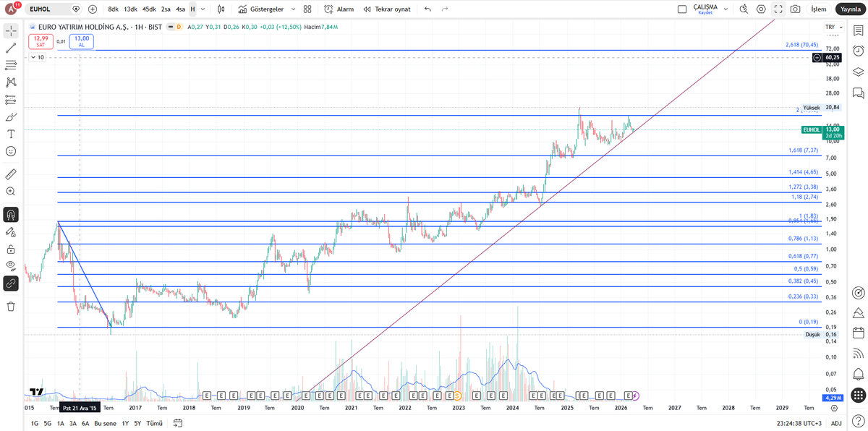This screenshot has width=868, height=431.
Task: Open the Fibonacci and Gann tools
Action: coord(11,65)
